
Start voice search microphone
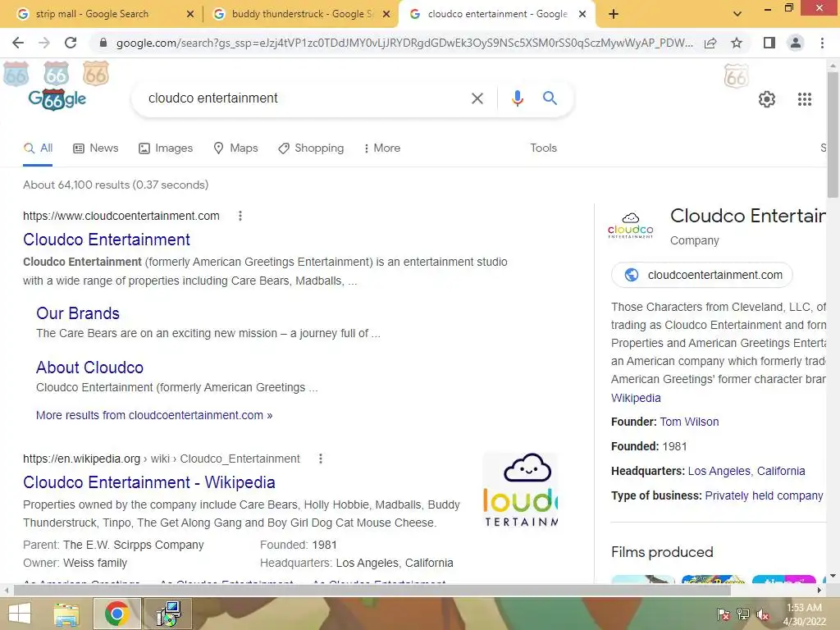tap(517, 98)
